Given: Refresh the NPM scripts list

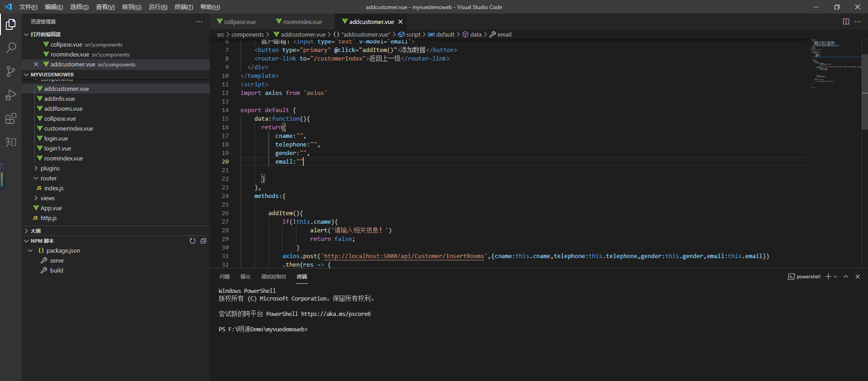Looking at the screenshot, I should tap(193, 241).
